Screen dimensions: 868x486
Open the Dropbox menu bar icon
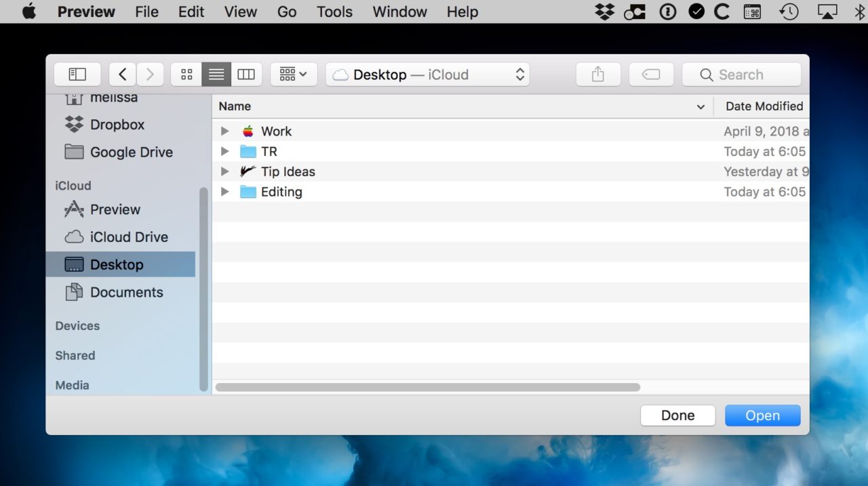(604, 12)
